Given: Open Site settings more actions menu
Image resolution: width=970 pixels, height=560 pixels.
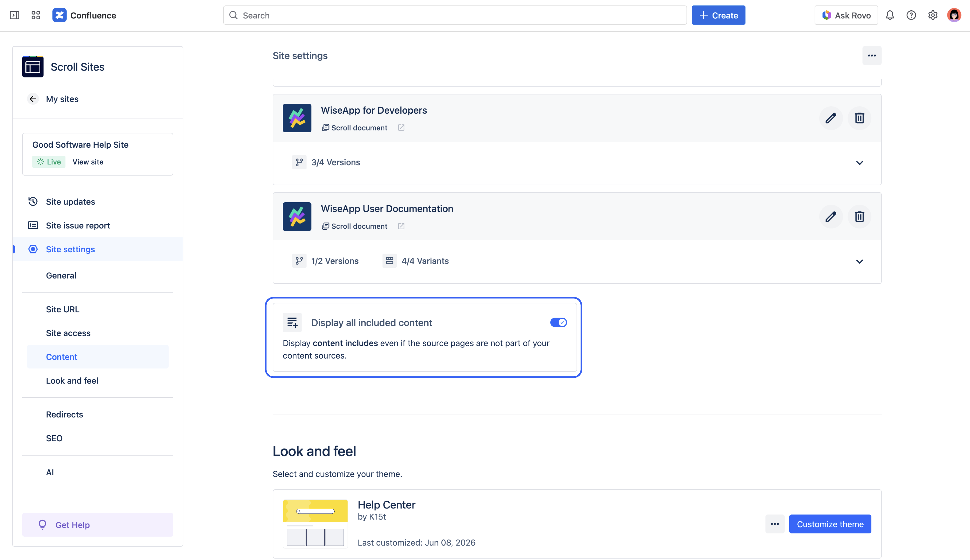Looking at the screenshot, I should (872, 56).
